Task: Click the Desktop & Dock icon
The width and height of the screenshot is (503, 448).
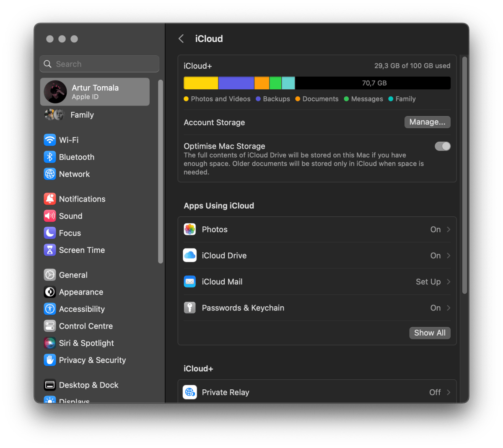Action: (x=50, y=385)
